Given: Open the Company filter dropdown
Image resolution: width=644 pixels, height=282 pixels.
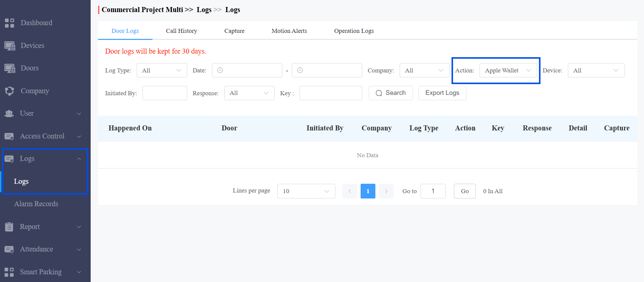Looking at the screenshot, I should [x=424, y=70].
